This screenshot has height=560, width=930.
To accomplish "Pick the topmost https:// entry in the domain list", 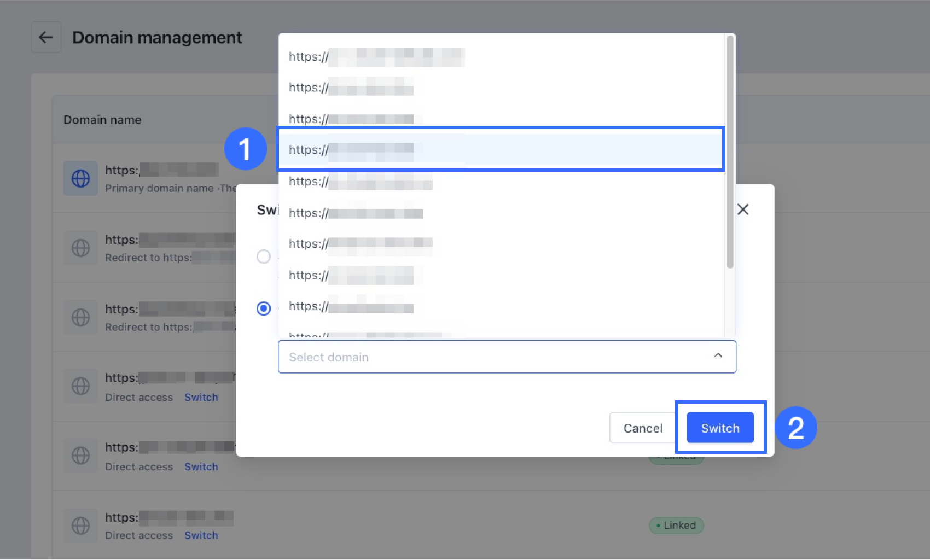I will pos(501,56).
